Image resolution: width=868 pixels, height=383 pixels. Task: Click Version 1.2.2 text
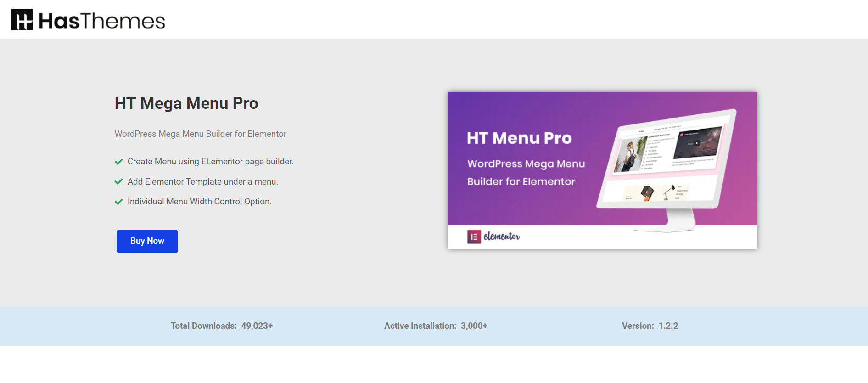tap(650, 326)
